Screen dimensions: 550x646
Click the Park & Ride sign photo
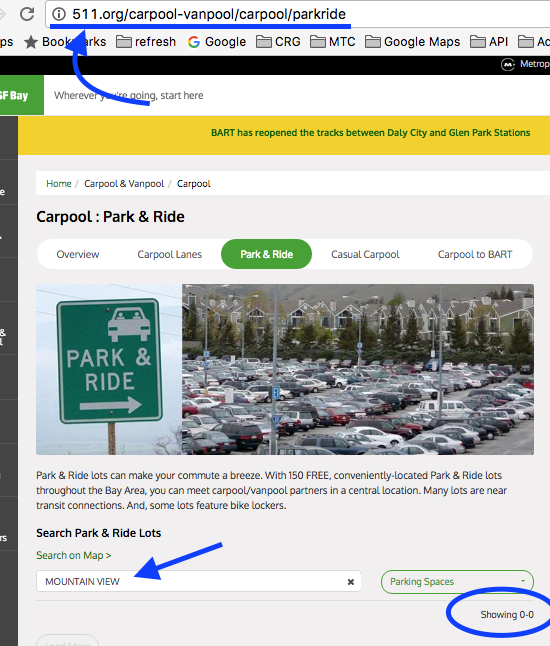click(x=109, y=369)
